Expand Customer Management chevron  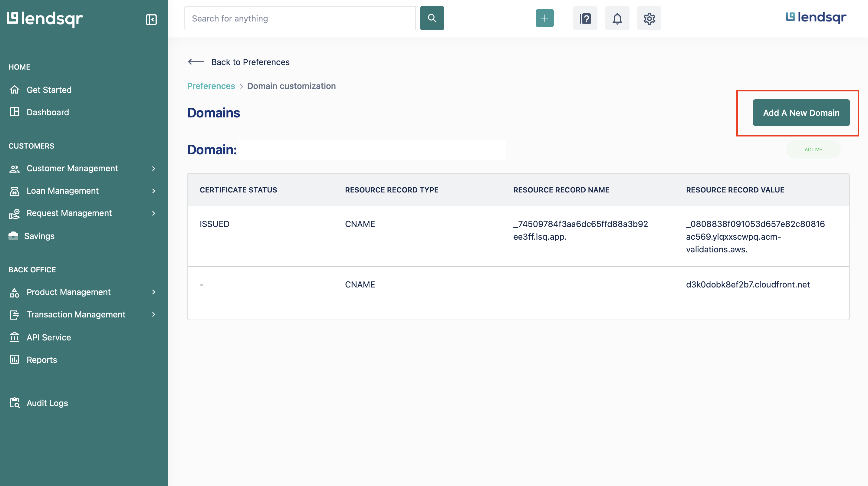[x=154, y=168]
